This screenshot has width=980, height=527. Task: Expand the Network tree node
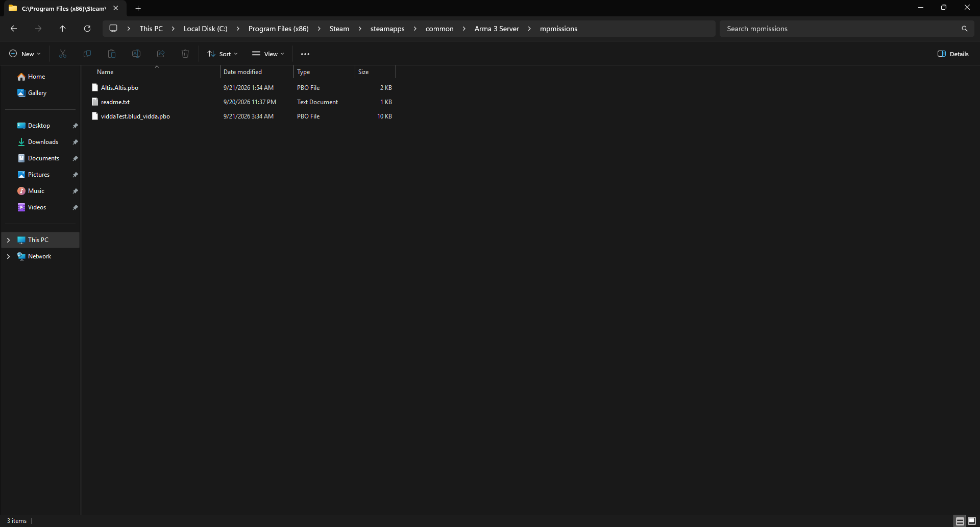[8, 256]
